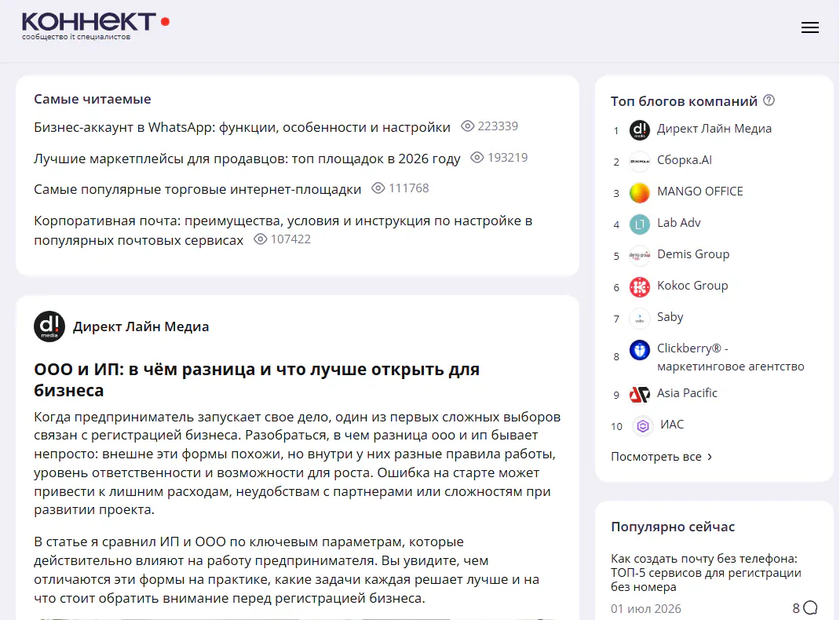The height and width of the screenshot is (620, 840).
Task: Open Demis Group blog link
Action: (x=693, y=254)
